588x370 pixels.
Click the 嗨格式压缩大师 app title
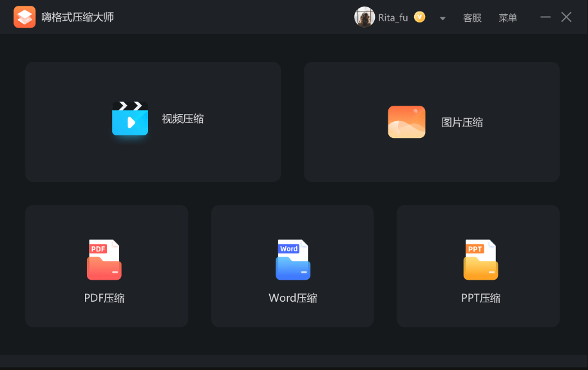click(78, 17)
